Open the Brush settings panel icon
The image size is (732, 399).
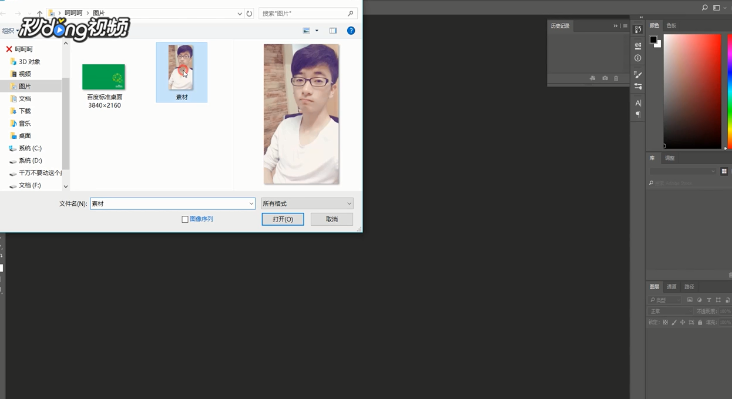(x=638, y=74)
